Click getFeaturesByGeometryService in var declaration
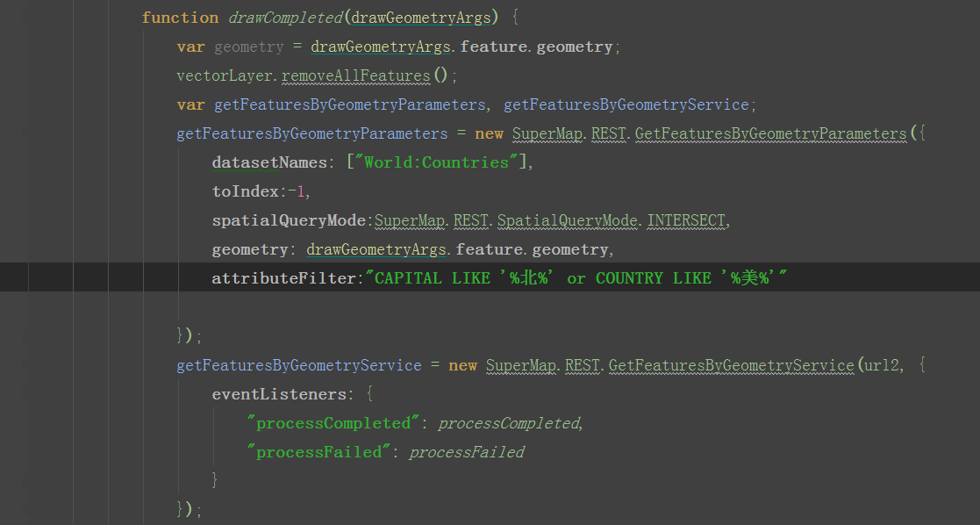This screenshot has height=525, width=980. [626, 104]
